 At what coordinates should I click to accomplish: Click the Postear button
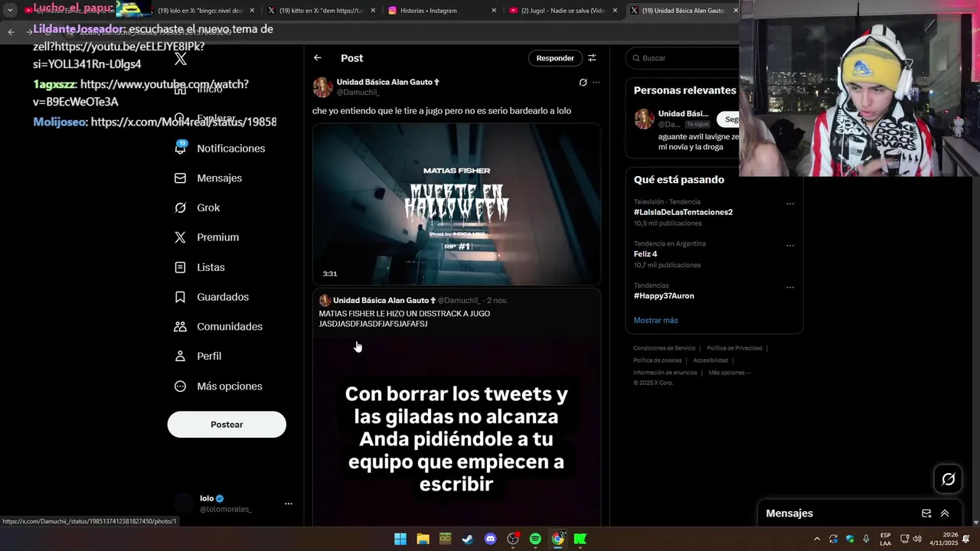[227, 425]
